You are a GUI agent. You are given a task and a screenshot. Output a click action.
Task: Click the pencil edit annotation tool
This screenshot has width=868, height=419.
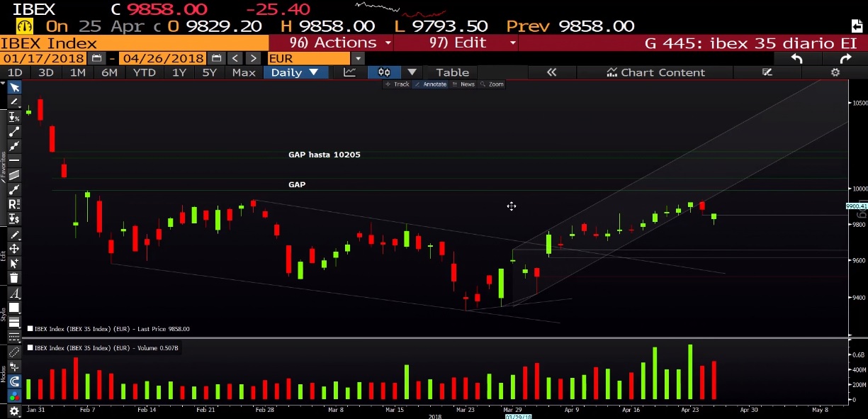click(x=14, y=235)
